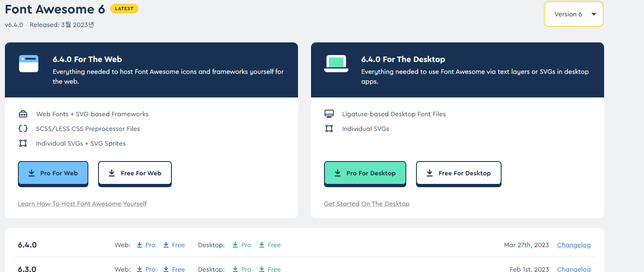Image resolution: width=644 pixels, height=272 pixels.
Task: Click the 6.4.0 For The Web heading
Action: coord(87,60)
